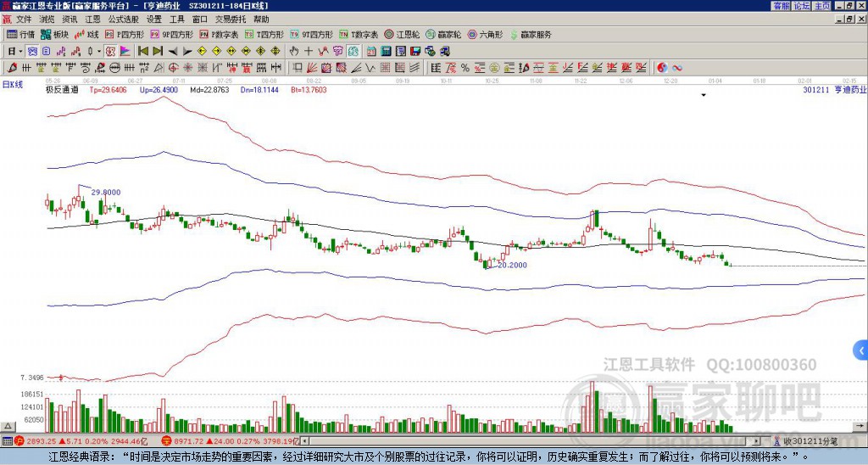868x465 pixels.
Task: Click the yellow diamond four-way arrows icon
Action: (275, 52)
